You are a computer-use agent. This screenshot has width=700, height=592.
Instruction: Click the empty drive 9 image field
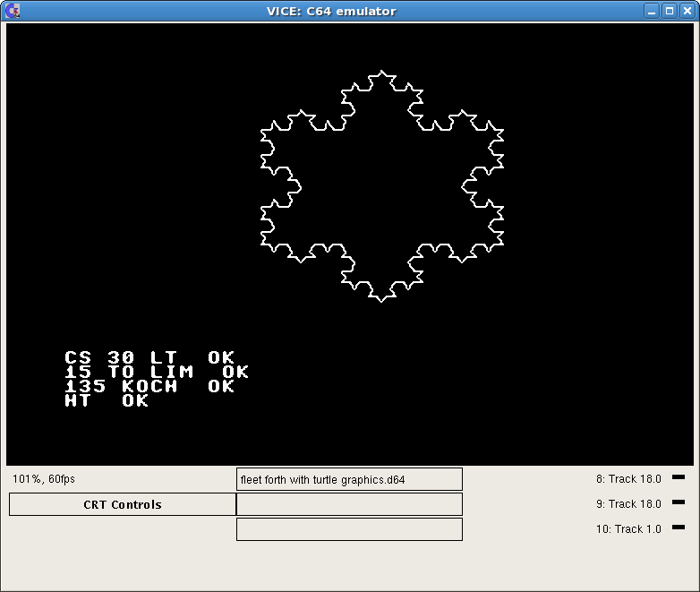(349, 504)
